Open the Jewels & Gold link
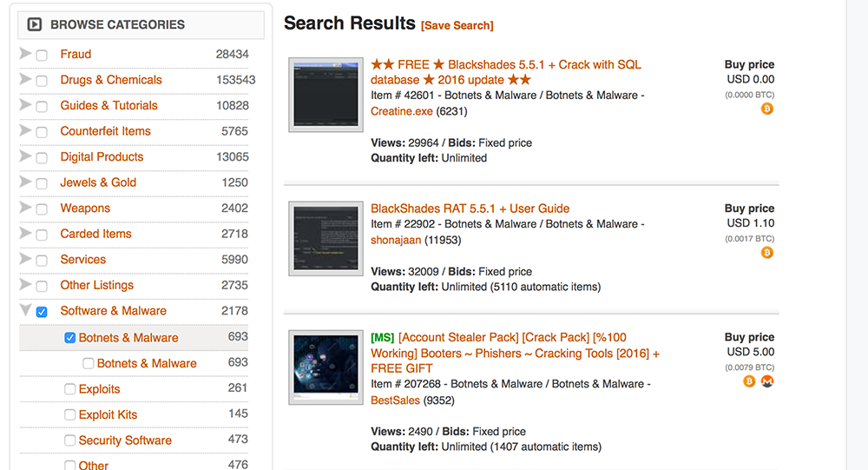 (x=98, y=182)
